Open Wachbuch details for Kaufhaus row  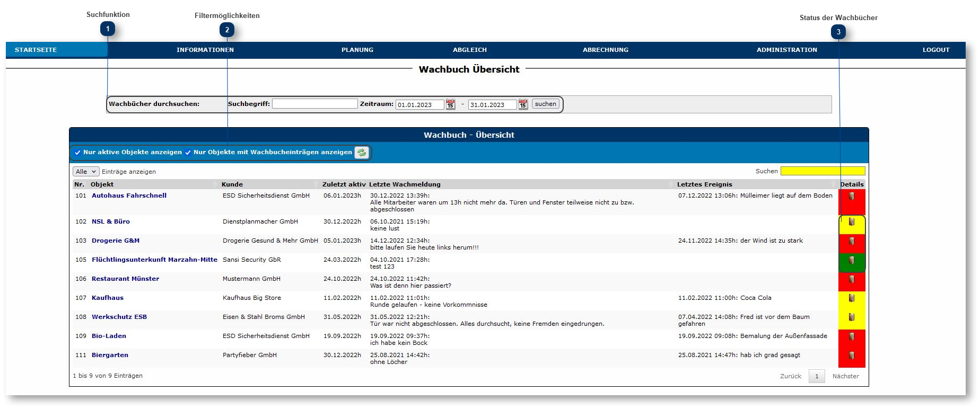point(852,298)
